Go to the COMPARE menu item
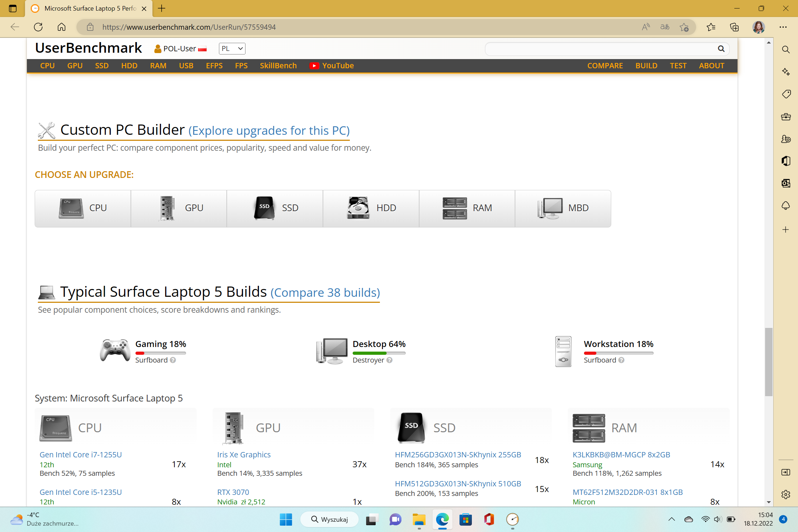 point(605,66)
